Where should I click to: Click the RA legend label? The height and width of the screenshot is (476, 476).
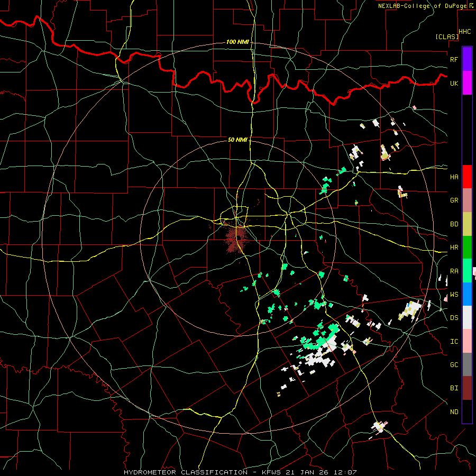(454, 271)
